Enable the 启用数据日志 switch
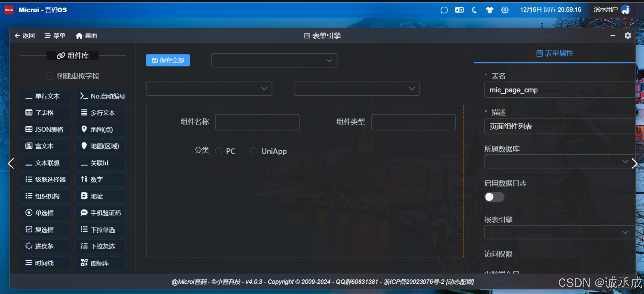Screen dimensions: 644x294 (x=494, y=197)
